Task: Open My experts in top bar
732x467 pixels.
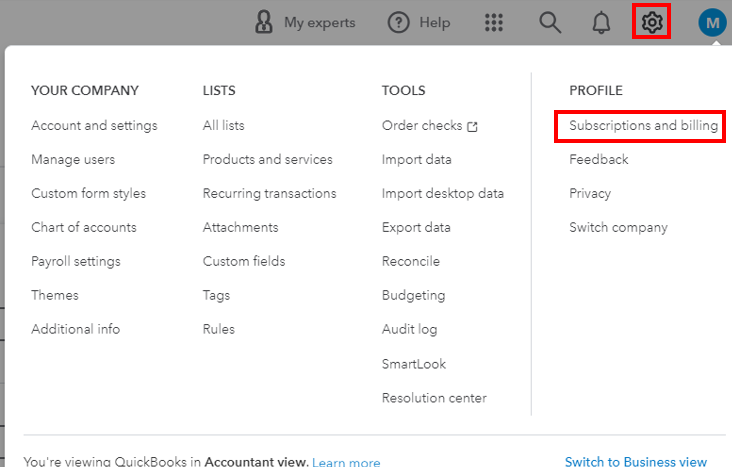Action: coord(305,22)
